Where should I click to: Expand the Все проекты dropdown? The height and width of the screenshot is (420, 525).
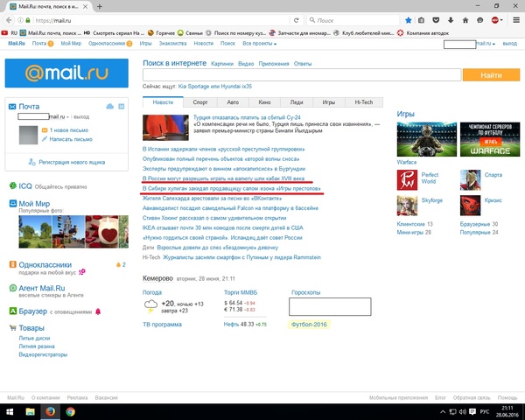(260, 44)
